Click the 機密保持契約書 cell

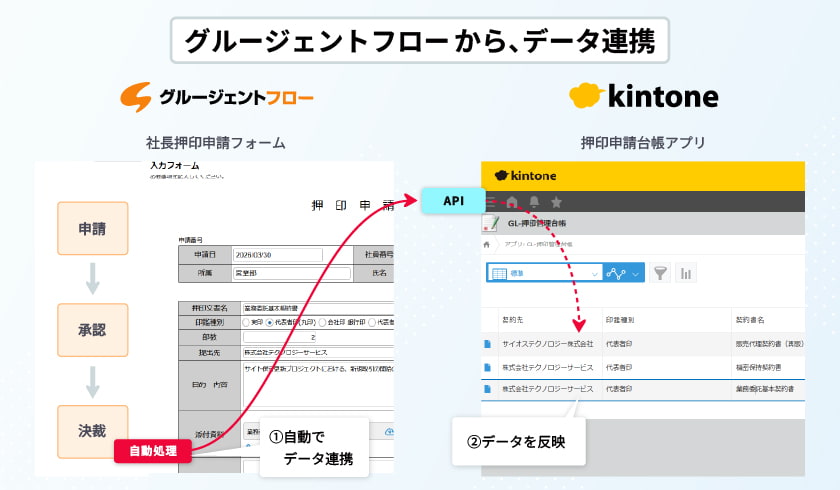click(758, 367)
